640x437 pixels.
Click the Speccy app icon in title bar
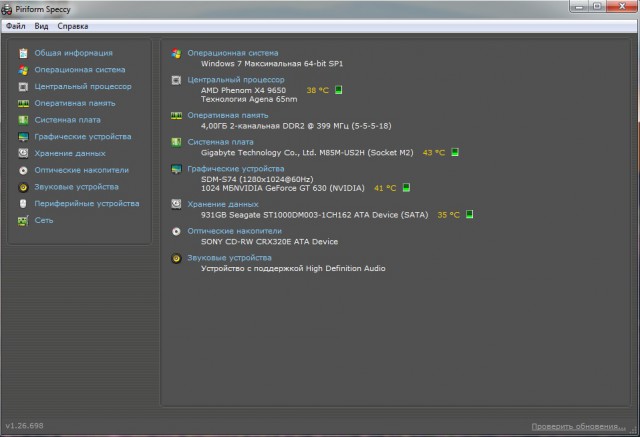(x=7, y=9)
